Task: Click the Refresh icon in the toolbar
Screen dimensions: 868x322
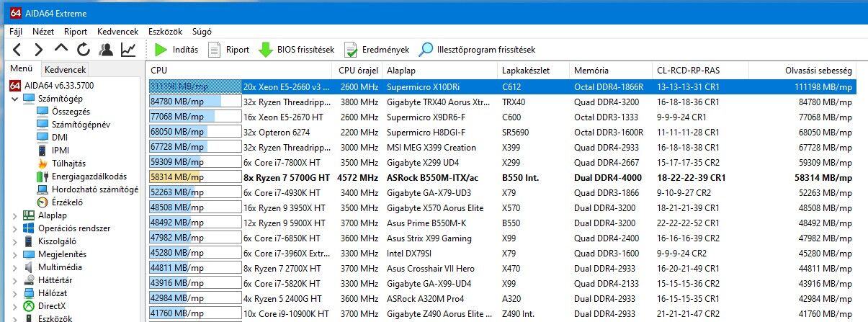Action: (84, 50)
